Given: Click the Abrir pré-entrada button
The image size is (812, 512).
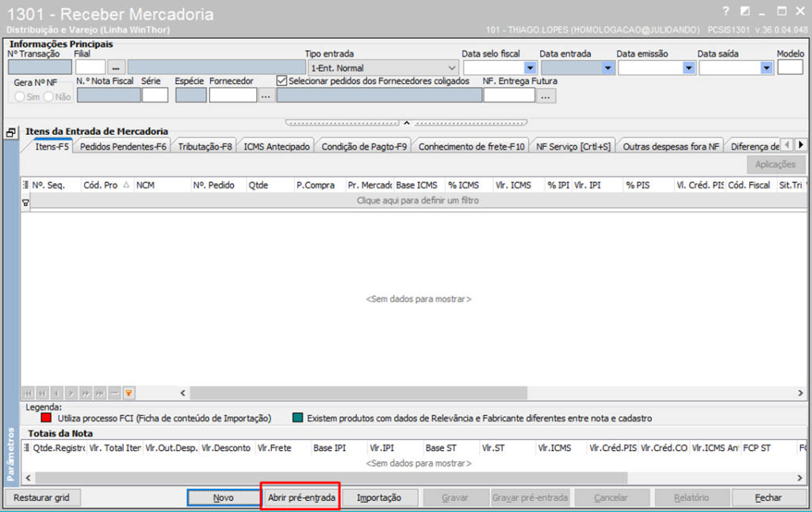Looking at the screenshot, I should pos(301,498).
